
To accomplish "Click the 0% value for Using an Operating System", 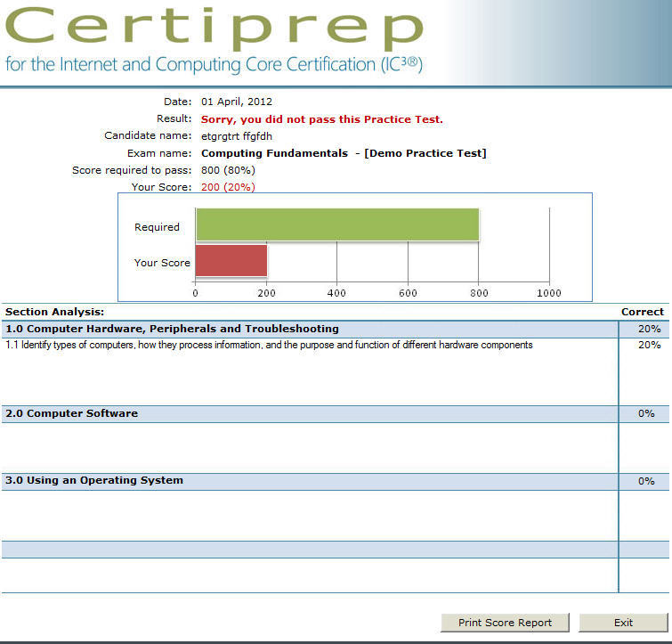I will (x=646, y=481).
